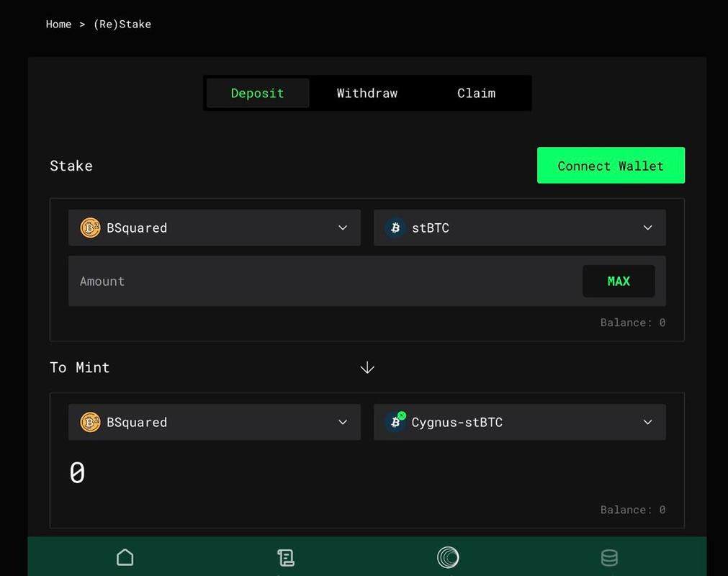Switch to the Withdraw tab
The height and width of the screenshot is (576, 728).
367,93
